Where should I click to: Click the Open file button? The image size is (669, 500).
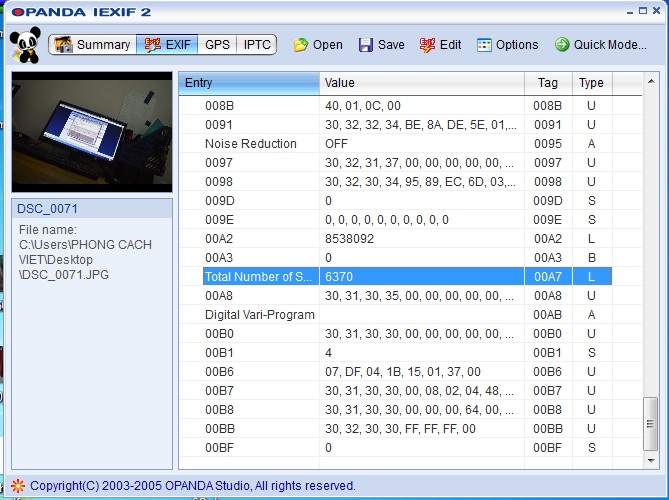pos(318,45)
